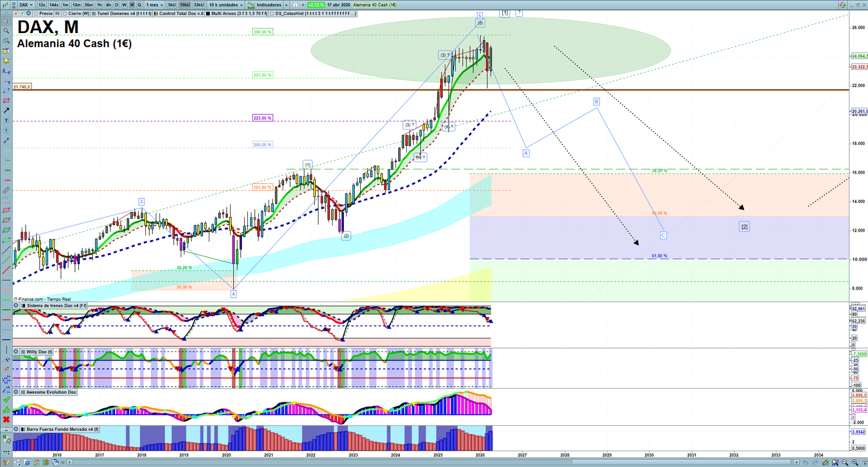Select the magnifier zoom tool

pyautogui.click(x=6, y=31)
